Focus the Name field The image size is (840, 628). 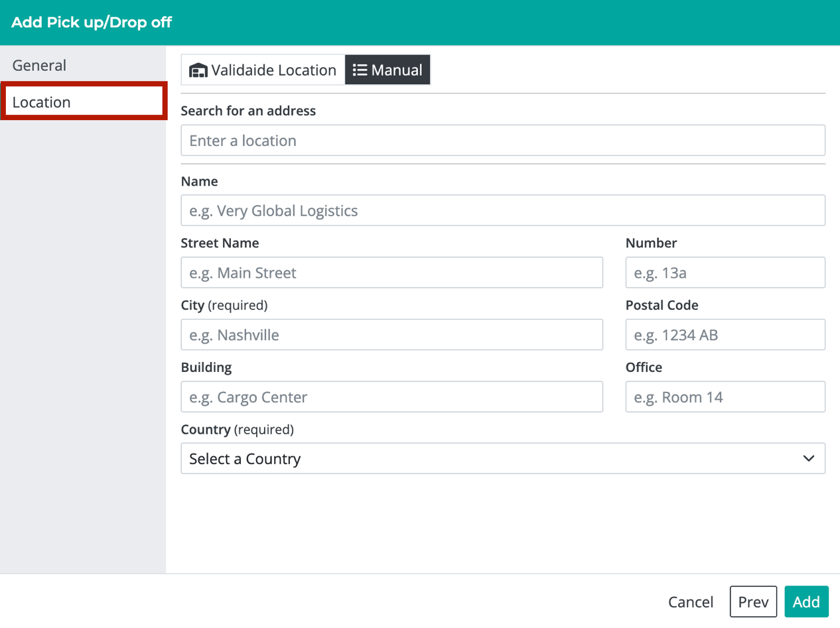click(502, 210)
